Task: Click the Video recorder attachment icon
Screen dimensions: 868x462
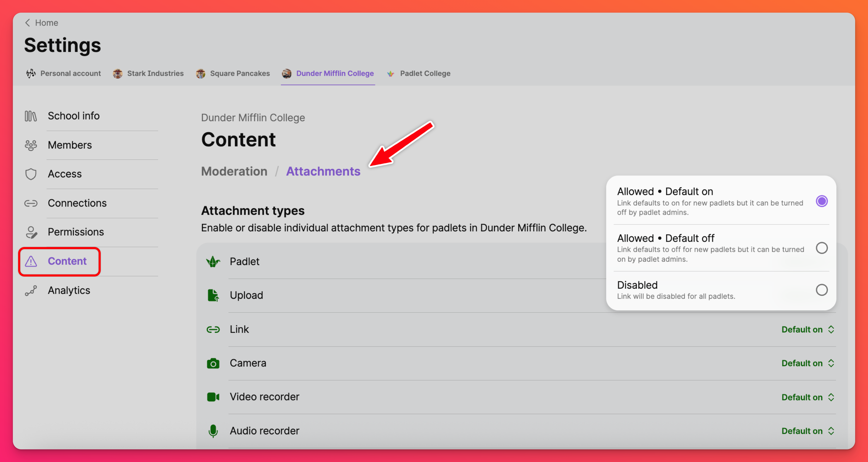Action: (213, 397)
